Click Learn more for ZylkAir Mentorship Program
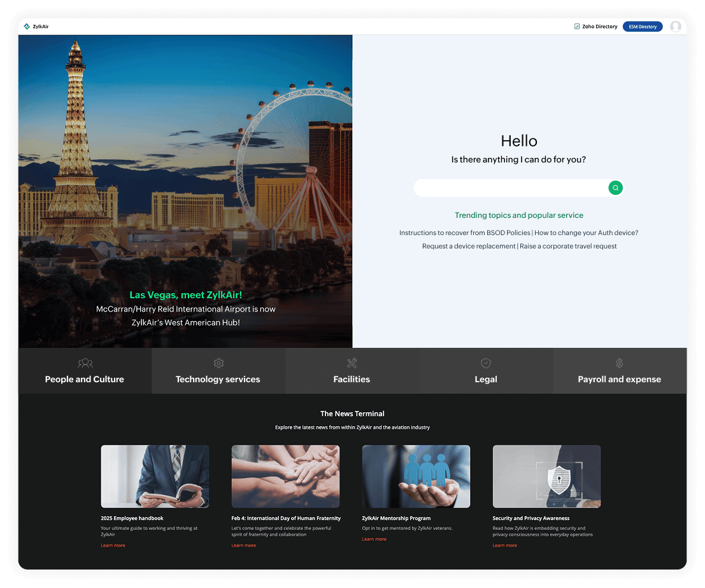 pos(374,538)
